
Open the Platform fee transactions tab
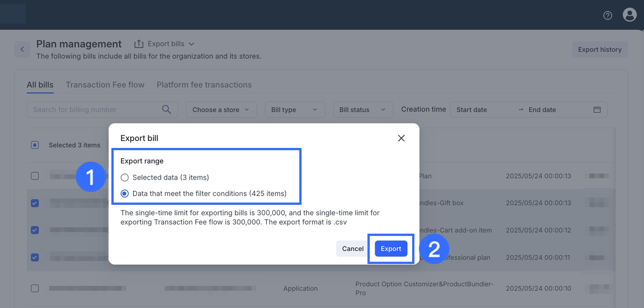pos(204,85)
